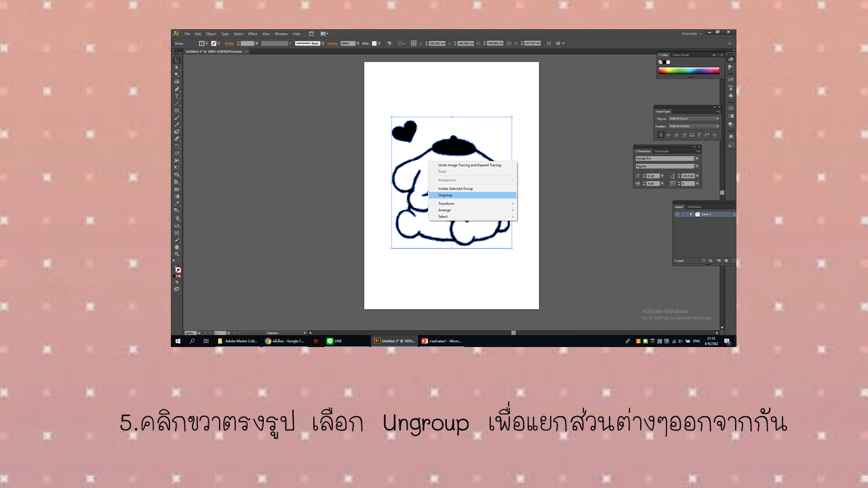868x488 pixels.
Task: Click the canvas horizontal scrollbar thumb
Action: pyautogui.click(x=513, y=332)
